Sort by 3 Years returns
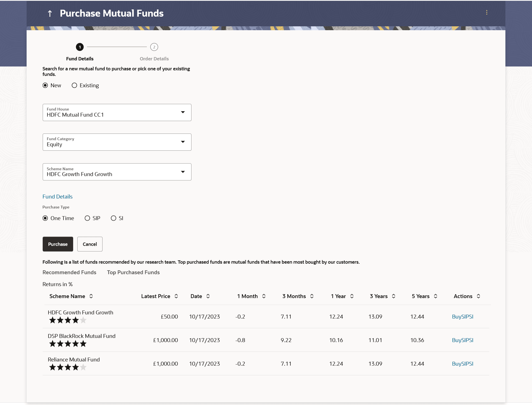Screen dimensions: 532x405 pos(393,296)
